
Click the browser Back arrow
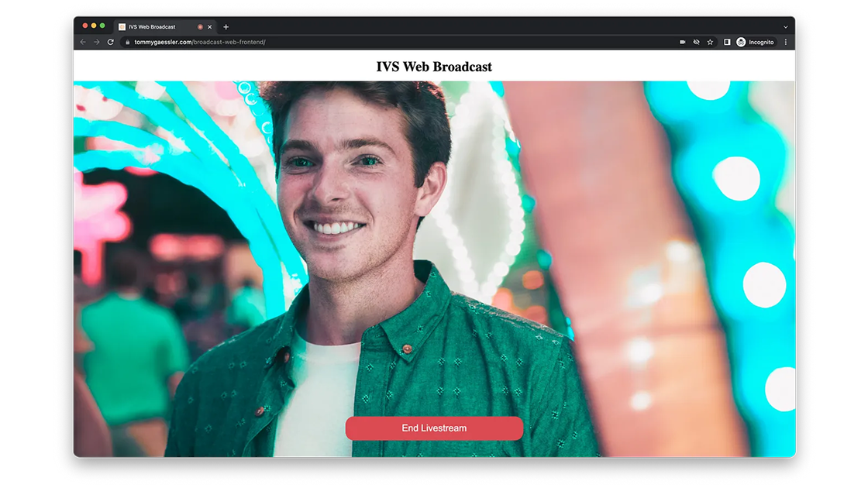tap(83, 42)
